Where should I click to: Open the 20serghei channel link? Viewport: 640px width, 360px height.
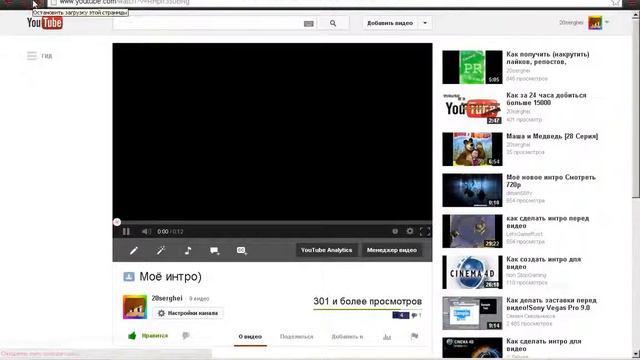point(167,298)
